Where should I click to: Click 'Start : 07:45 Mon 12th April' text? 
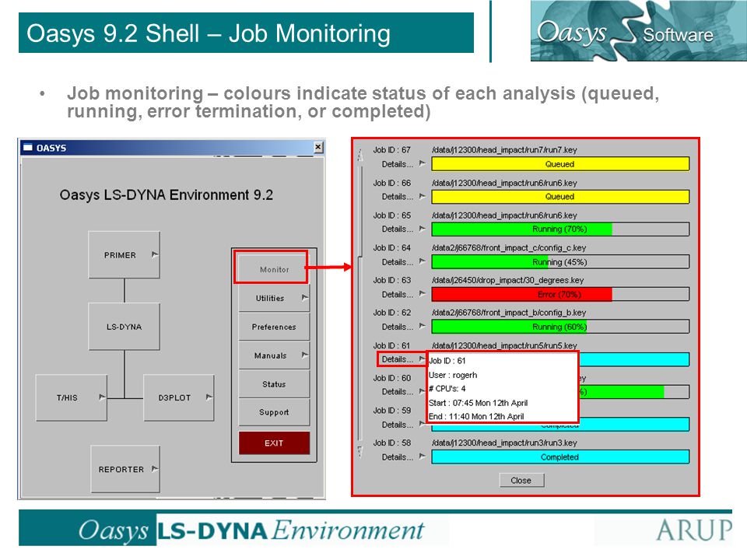[x=478, y=403]
